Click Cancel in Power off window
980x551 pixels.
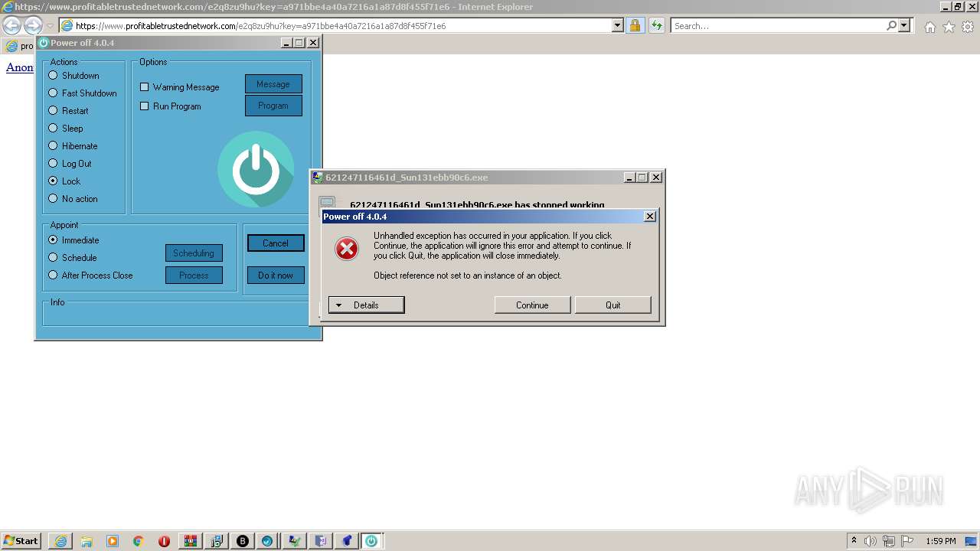276,243
